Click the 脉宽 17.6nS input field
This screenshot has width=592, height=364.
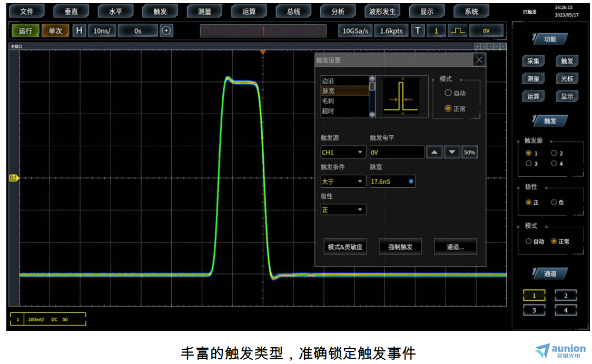[392, 181]
